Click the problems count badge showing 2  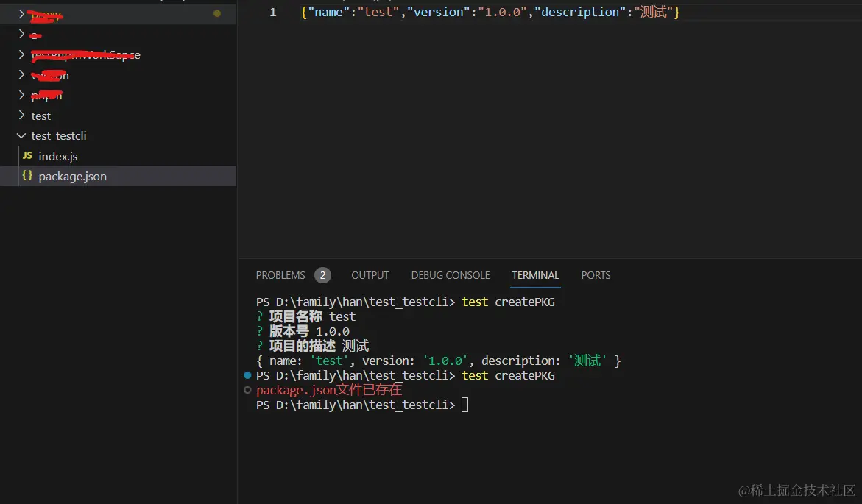322,275
